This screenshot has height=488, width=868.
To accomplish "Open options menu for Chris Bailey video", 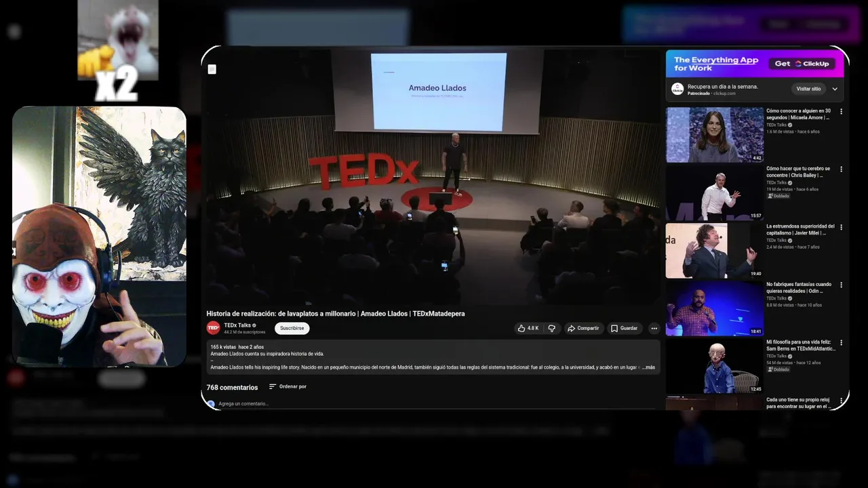I will (x=841, y=169).
